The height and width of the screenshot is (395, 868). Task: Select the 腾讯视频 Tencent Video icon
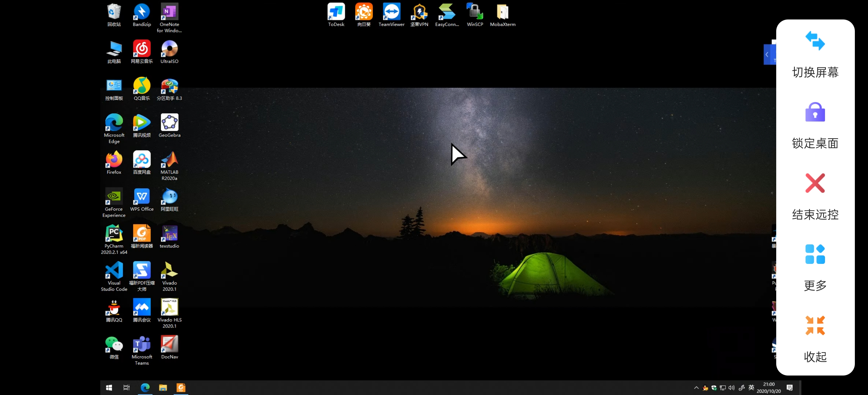point(142,126)
